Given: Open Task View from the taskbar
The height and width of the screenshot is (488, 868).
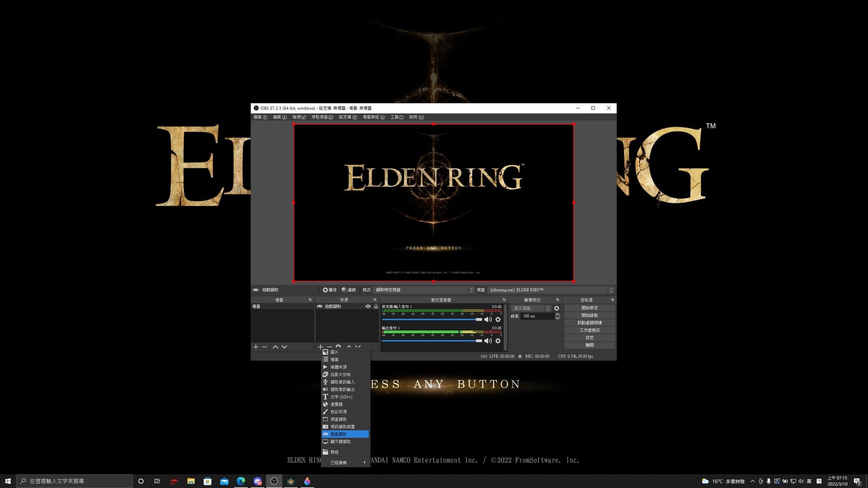Looking at the screenshot, I should (x=157, y=481).
